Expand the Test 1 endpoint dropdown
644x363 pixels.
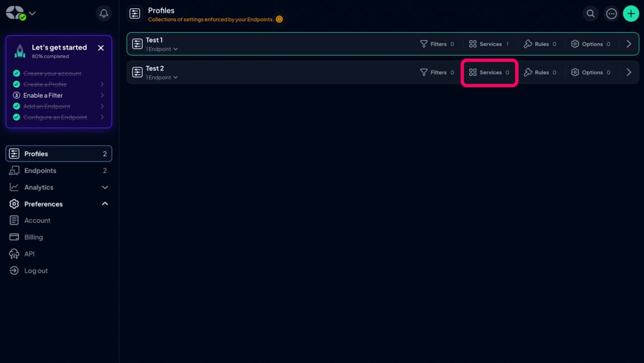tap(161, 49)
